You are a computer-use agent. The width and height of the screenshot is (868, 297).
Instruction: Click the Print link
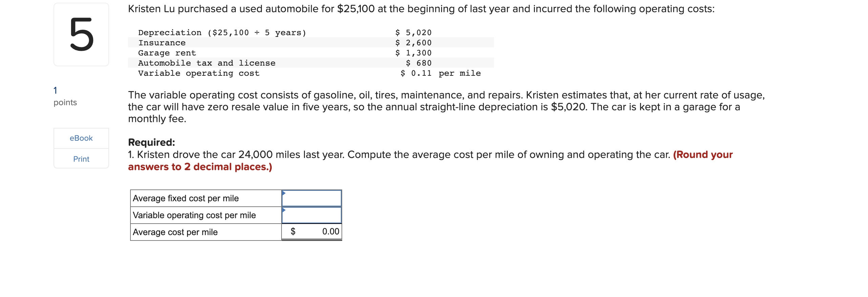tap(81, 159)
